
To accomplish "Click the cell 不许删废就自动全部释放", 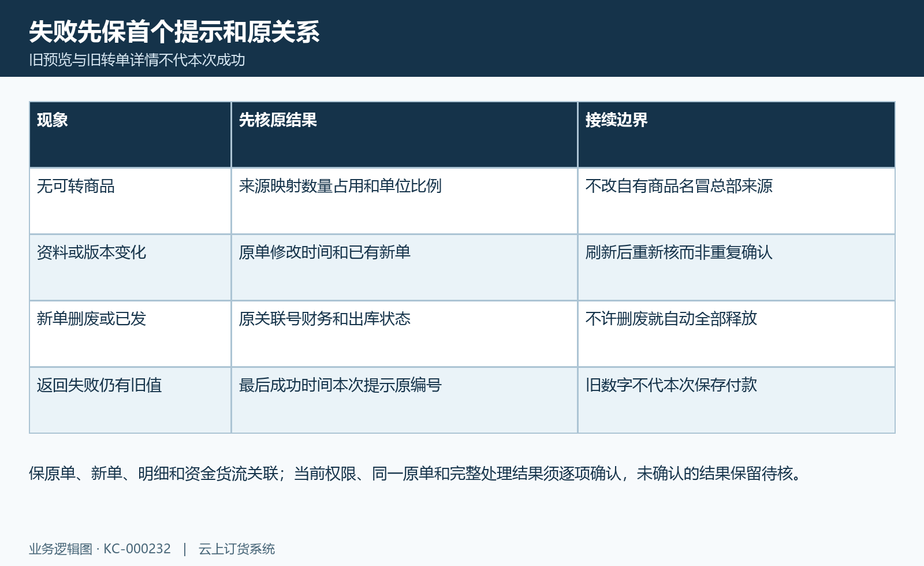I will tap(736, 334).
